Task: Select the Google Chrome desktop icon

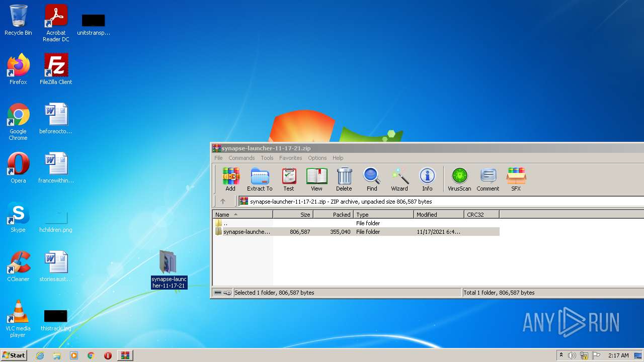Action: pos(18,122)
